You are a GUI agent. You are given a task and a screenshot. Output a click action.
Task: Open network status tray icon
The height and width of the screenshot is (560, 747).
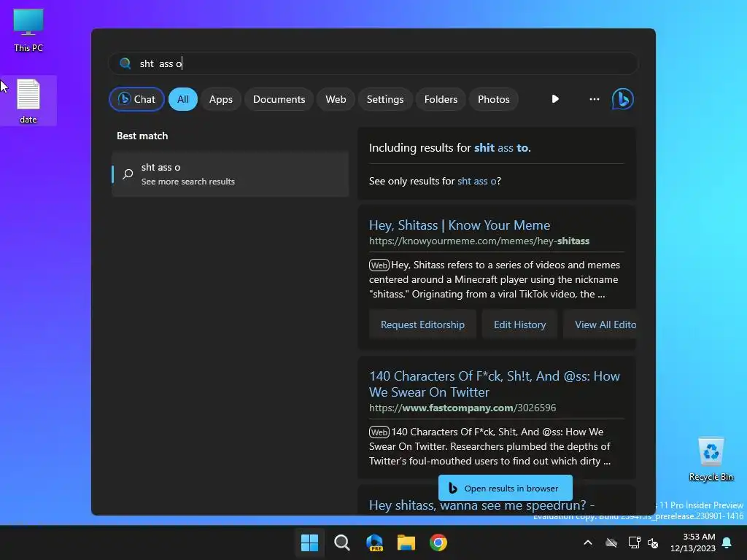pos(634,542)
